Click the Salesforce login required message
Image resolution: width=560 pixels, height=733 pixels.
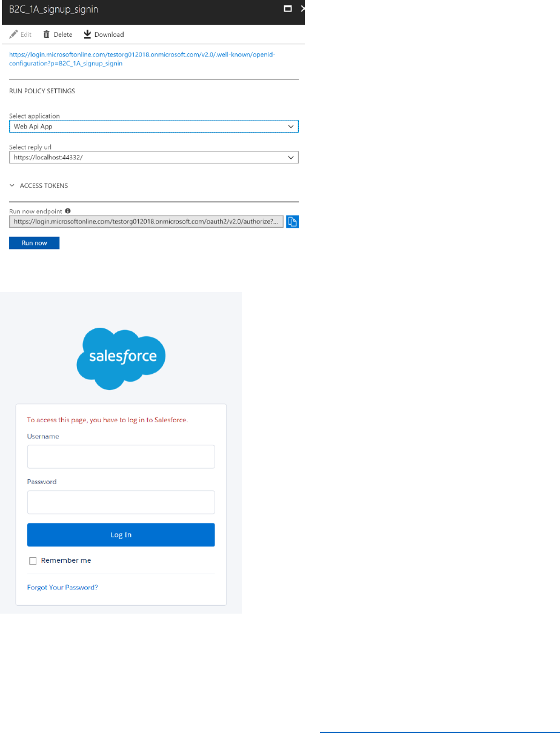click(108, 420)
